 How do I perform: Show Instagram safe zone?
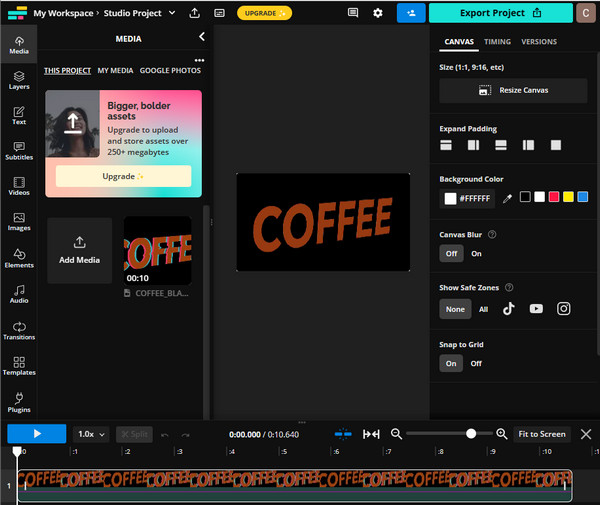563,309
